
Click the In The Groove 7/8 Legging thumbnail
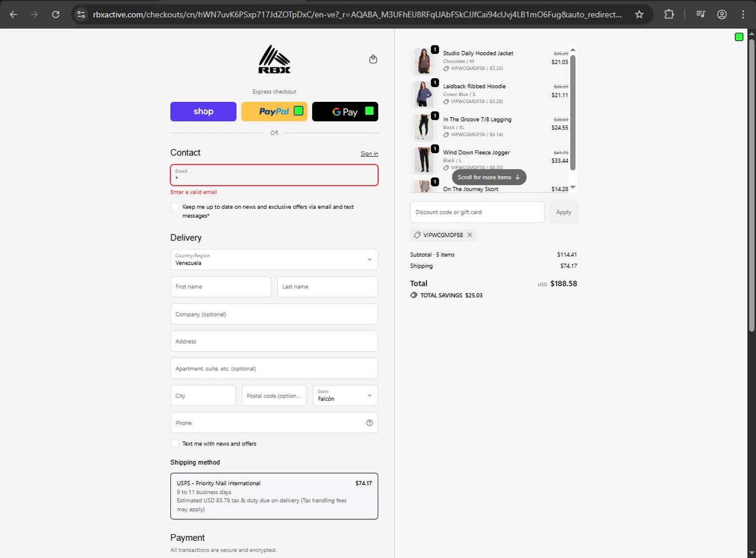[423, 127]
